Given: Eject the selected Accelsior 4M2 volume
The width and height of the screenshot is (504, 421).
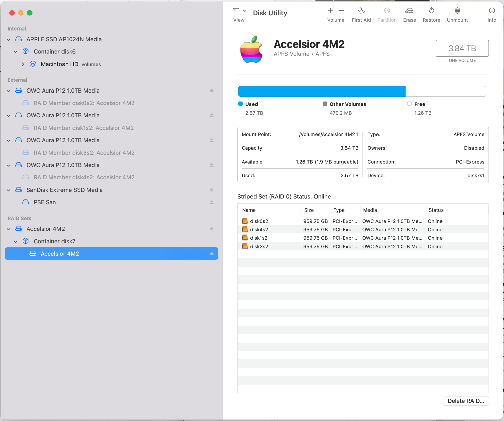Looking at the screenshot, I should pyautogui.click(x=212, y=254).
